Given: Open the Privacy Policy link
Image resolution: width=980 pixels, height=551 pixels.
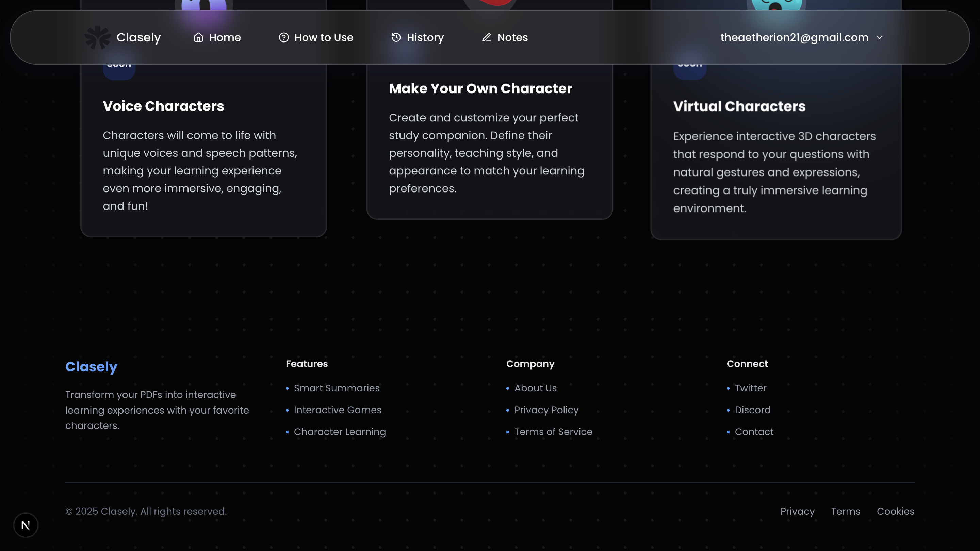Looking at the screenshot, I should tap(546, 410).
